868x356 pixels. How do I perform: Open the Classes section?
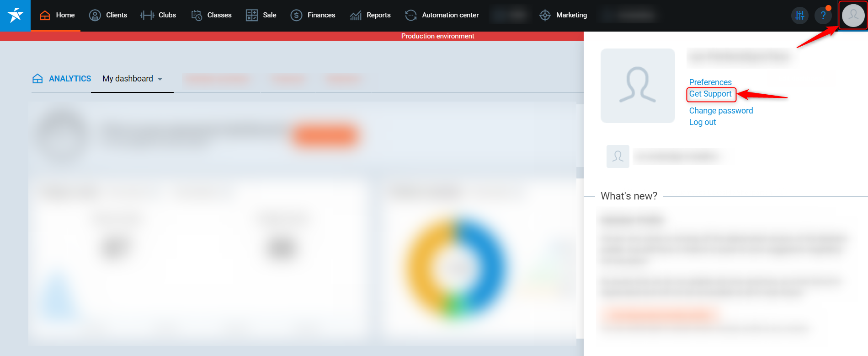tap(211, 15)
